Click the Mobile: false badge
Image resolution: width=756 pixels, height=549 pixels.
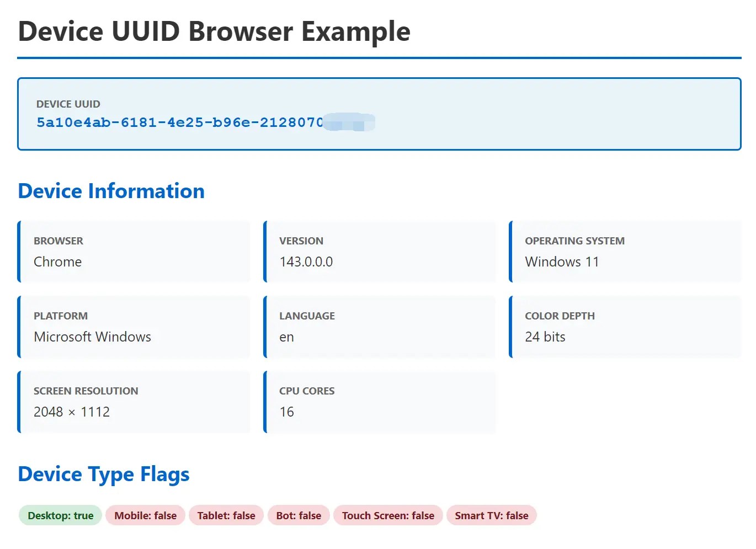145,515
